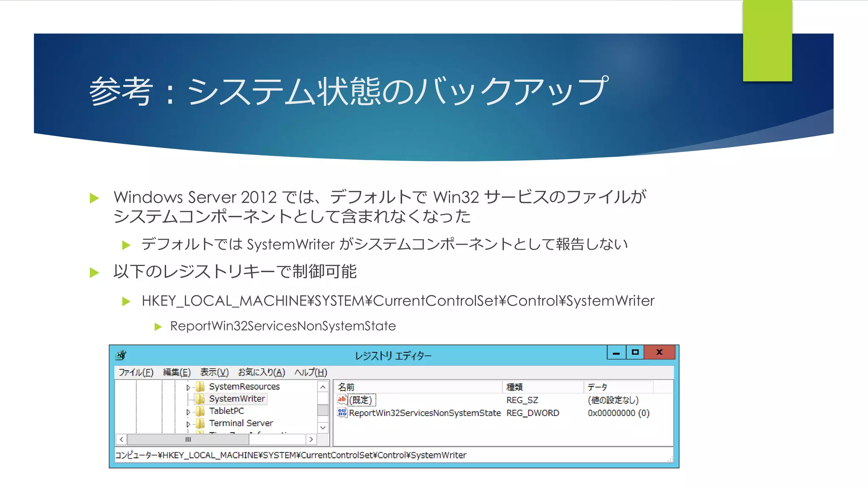Click the 名前 column header
Screen dimensions: 868x488
point(418,387)
